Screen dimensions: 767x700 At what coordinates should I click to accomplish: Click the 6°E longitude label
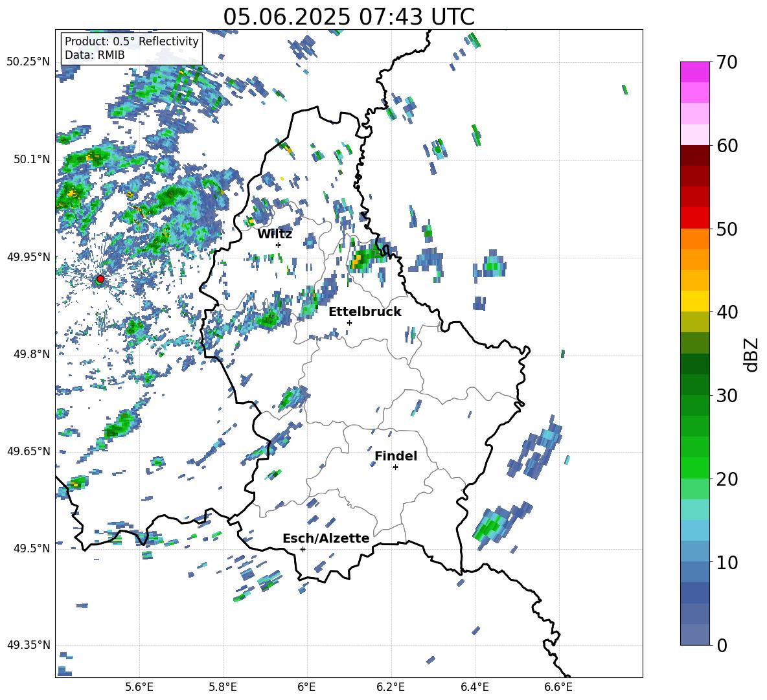[306, 687]
